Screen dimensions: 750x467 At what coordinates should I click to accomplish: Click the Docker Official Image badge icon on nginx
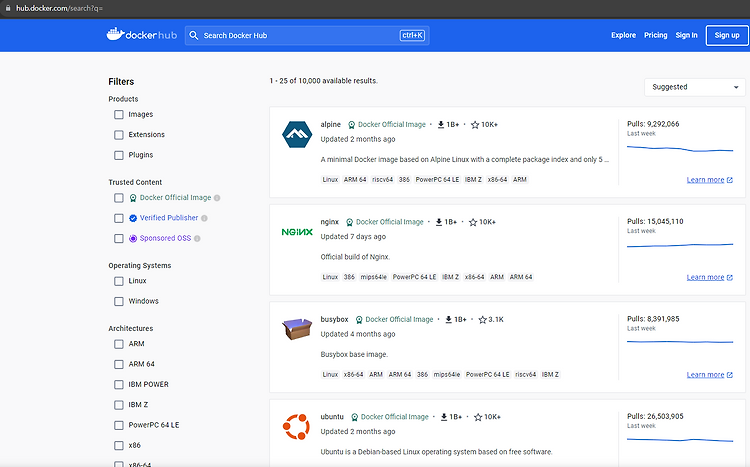350,222
